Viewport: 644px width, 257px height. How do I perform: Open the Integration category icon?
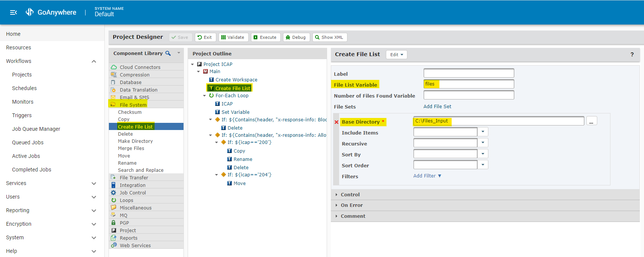(x=113, y=185)
